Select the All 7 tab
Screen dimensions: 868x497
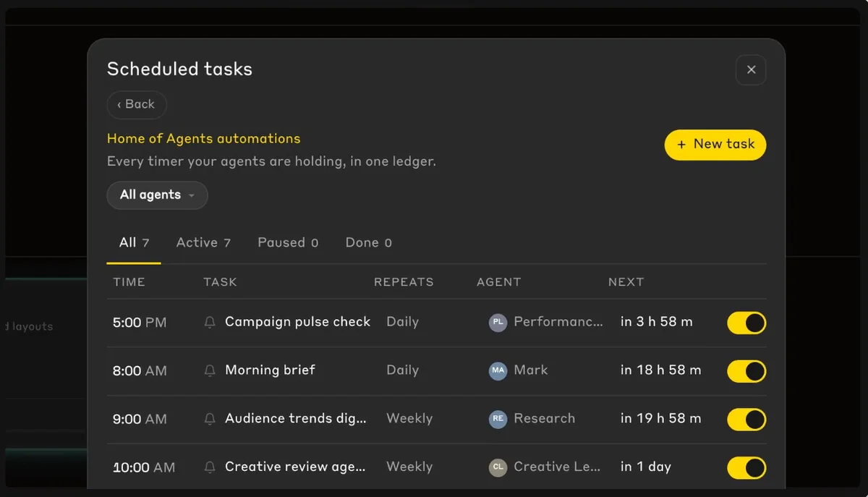[134, 243]
